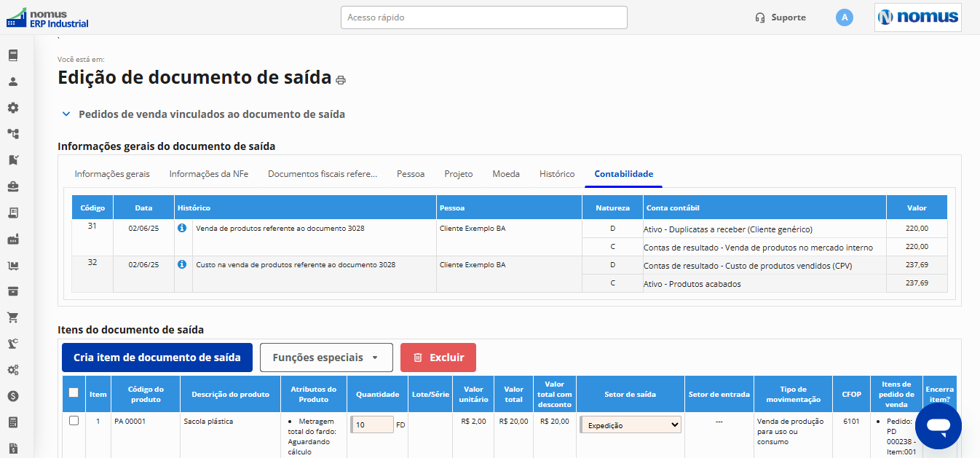Click the red Excluir button
The width and height of the screenshot is (980, 458).
[438, 358]
